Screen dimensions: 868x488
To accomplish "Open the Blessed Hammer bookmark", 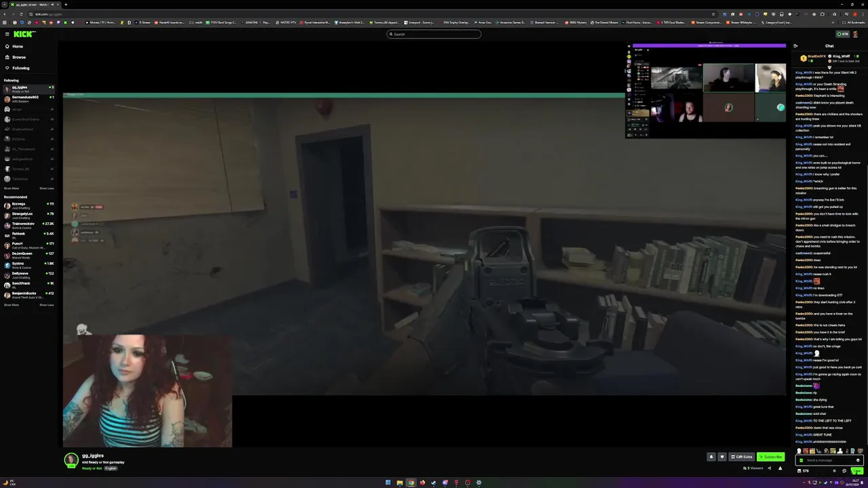I will [x=545, y=22].
